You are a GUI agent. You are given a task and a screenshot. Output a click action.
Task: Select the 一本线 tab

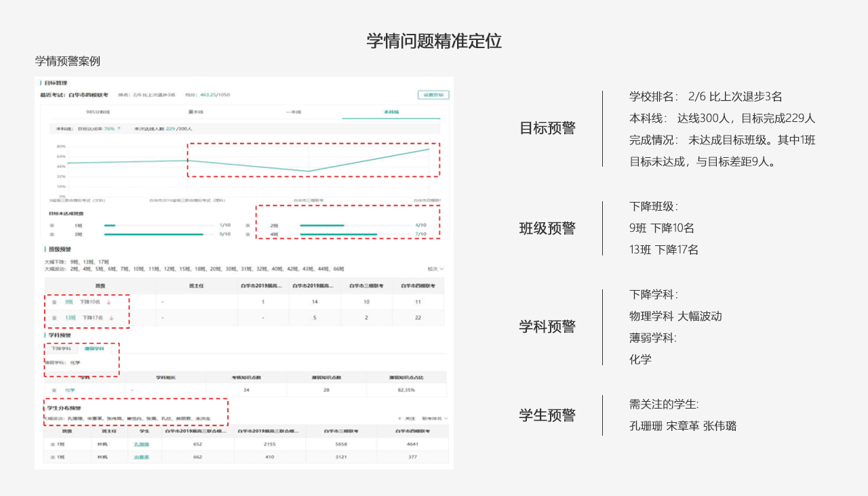(294, 111)
